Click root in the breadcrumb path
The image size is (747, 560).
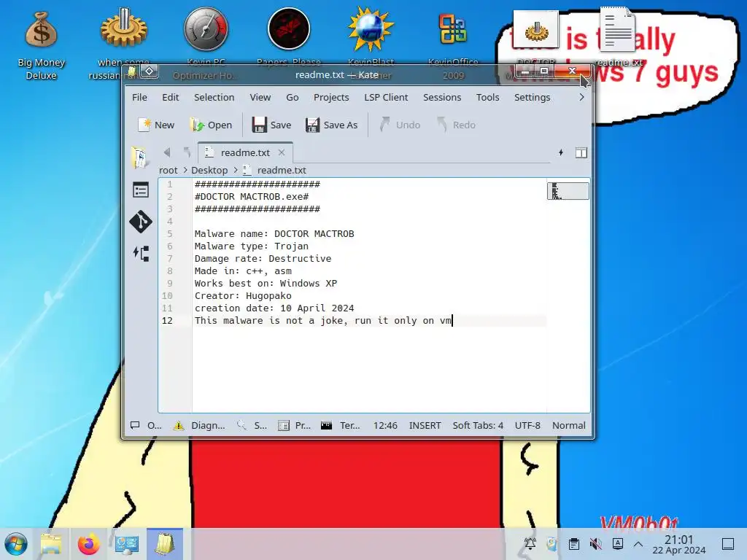pos(169,170)
